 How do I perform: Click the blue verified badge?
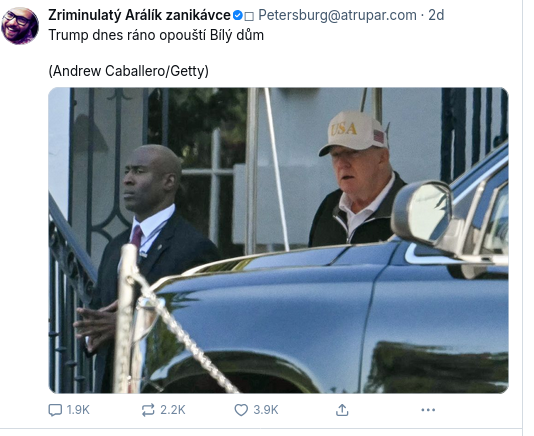(x=238, y=15)
